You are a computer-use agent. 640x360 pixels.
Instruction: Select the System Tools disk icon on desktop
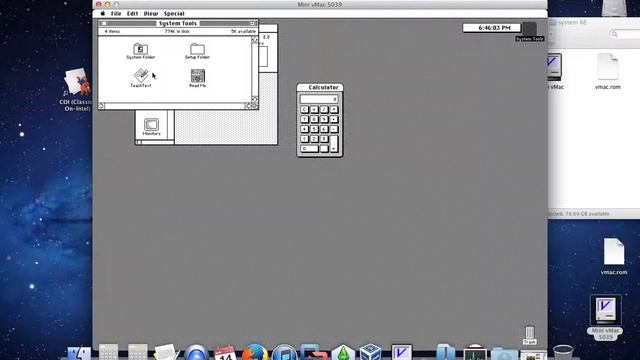(529, 29)
